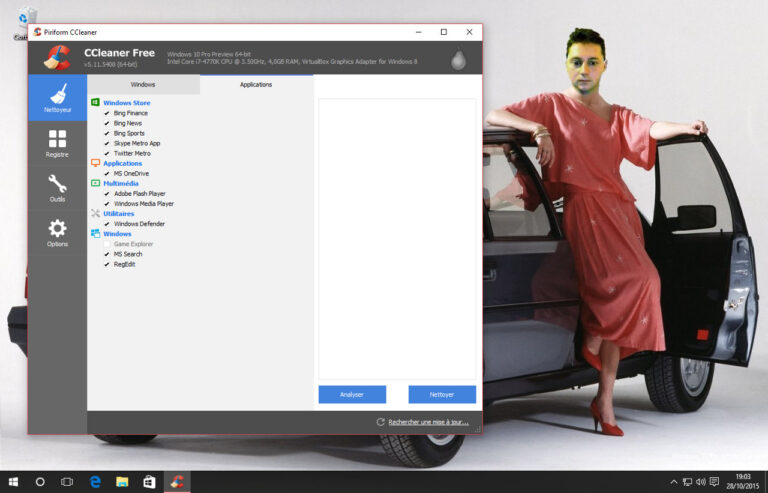Click the Rechercher une mise à jour link
768x493 pixels.
tap(428, 422)
